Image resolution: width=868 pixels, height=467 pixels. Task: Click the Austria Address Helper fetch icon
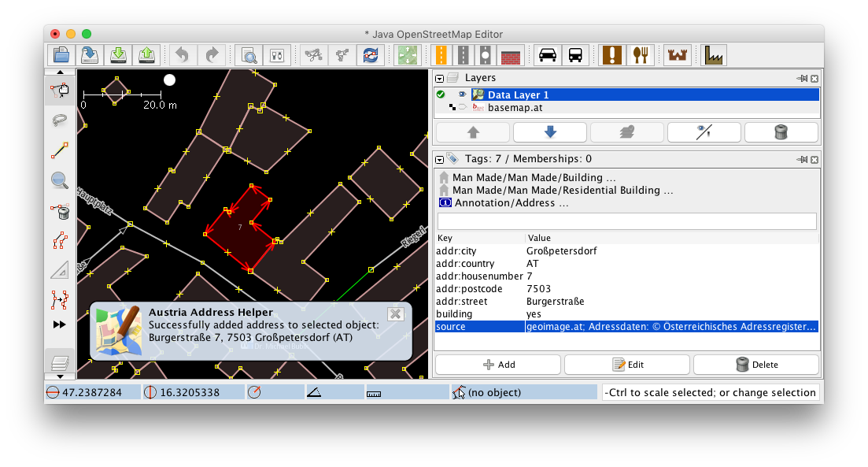click(371, 55)
